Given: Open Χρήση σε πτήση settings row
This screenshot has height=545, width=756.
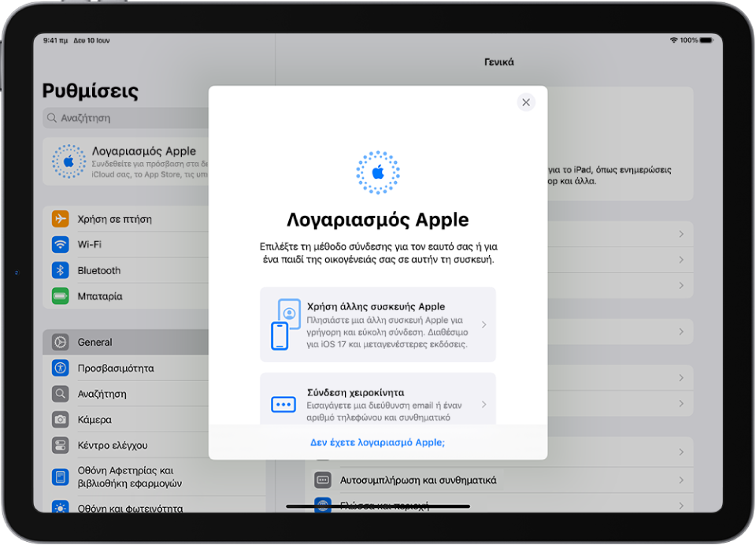Looking at the screenshot, I should pos(126,219).
